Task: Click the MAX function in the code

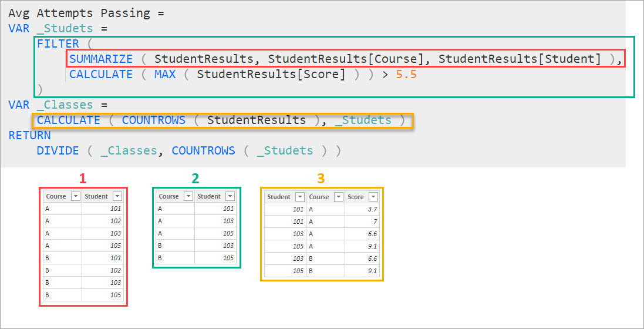Action: point(165,74)
